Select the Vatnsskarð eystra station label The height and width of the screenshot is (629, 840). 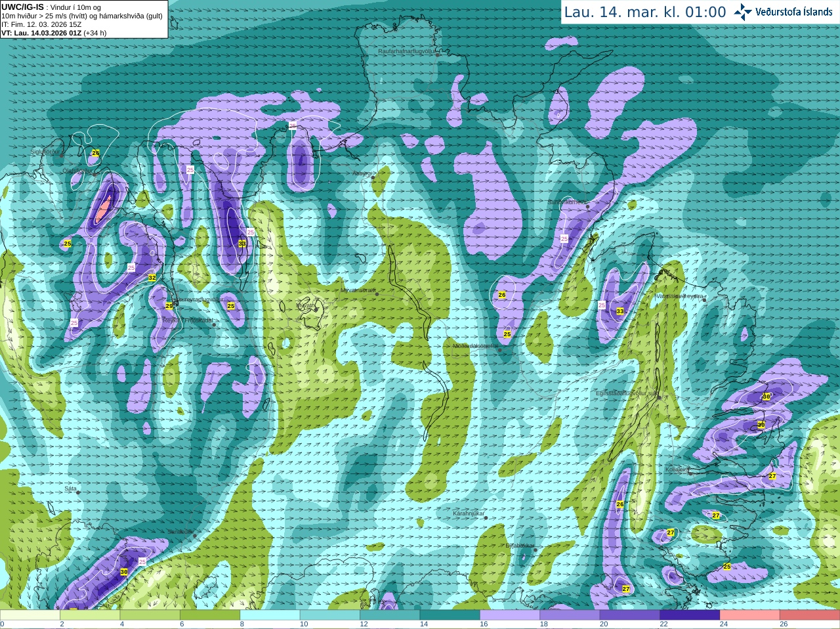[x=680, y=296]
